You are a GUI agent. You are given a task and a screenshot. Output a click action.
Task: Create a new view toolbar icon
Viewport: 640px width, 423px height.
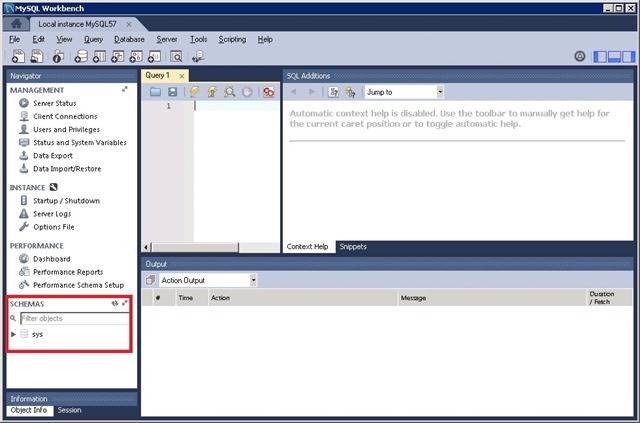pos(118,56)
